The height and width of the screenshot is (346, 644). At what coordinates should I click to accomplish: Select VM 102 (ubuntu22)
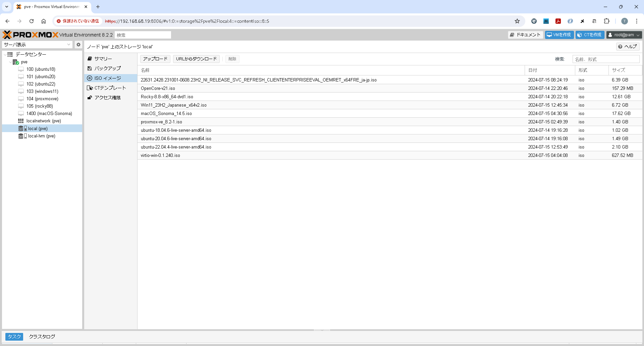(x=42, y=84)
